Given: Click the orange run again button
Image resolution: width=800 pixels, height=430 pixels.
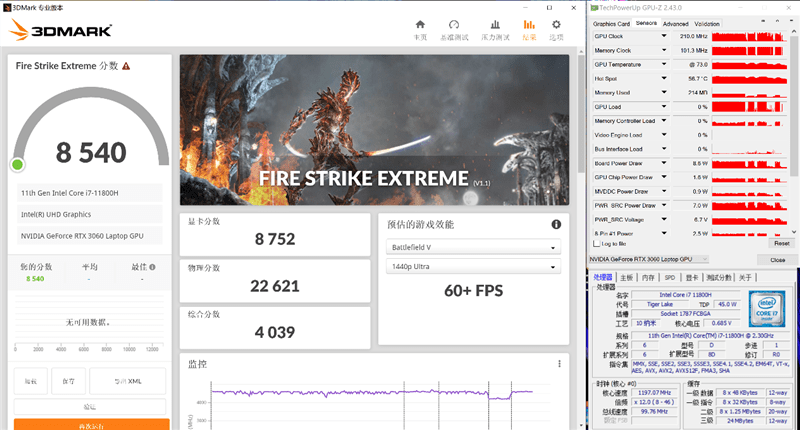Looking at the screenshot, I should 91,424.
